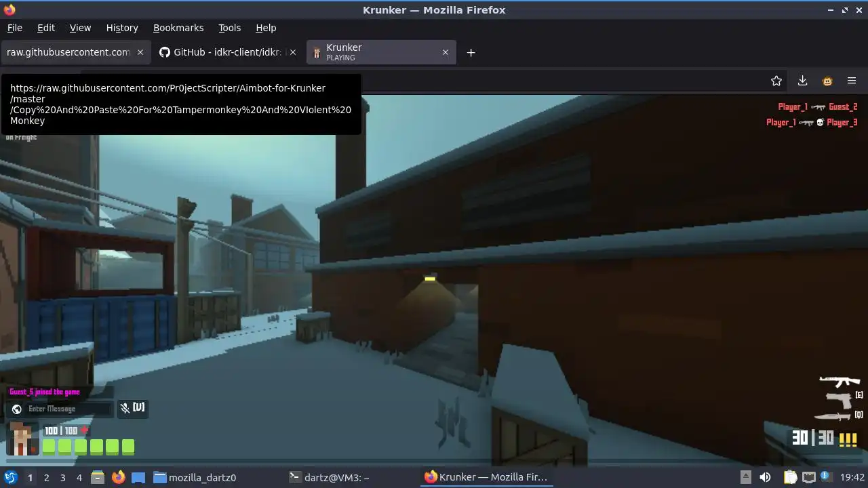Click the 100 | 100 health readout

(61, 431)
